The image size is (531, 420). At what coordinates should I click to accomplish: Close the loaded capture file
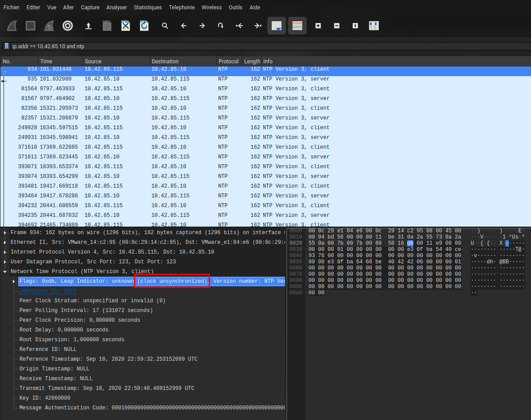pos(125,25)
